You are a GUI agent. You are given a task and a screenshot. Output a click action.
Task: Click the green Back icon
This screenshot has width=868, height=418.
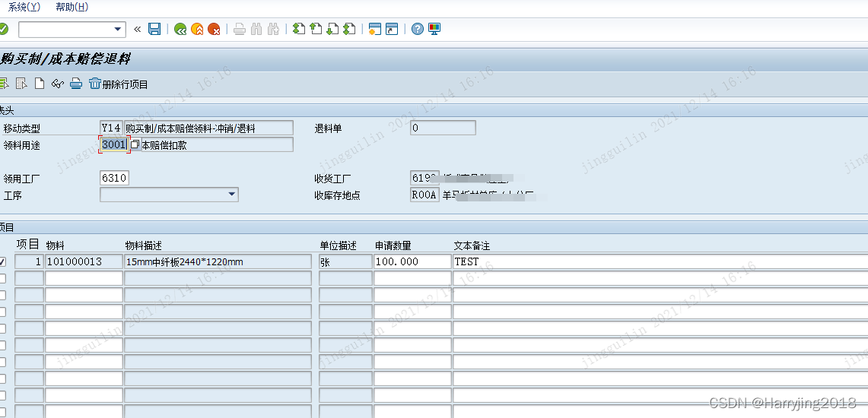click(180, 30)
